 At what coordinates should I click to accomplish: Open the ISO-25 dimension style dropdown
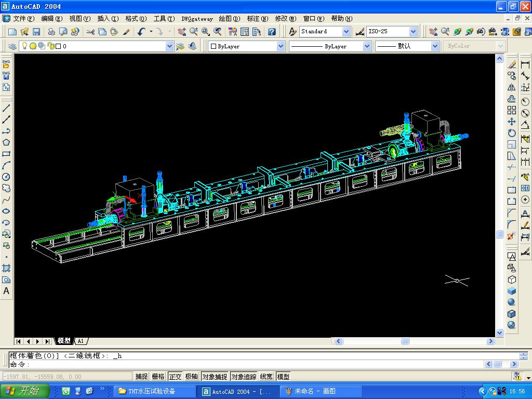coord(413,32)
